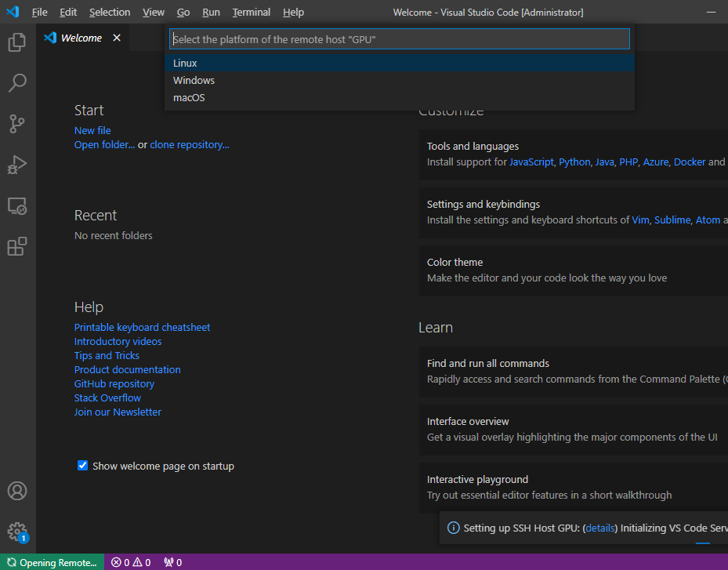Open the Explorer view in activity bar
The width and height of the screenshot is (728, 570).
click(17, 42)
